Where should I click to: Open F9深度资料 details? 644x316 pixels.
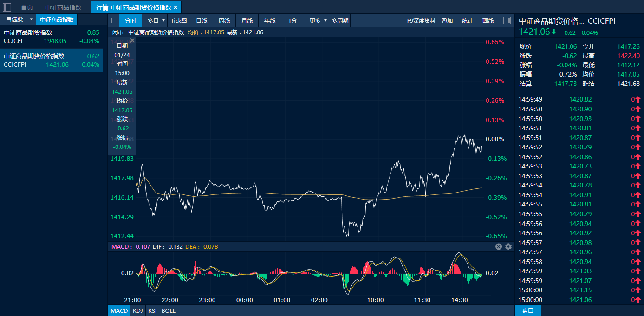[x=421, y=20]
